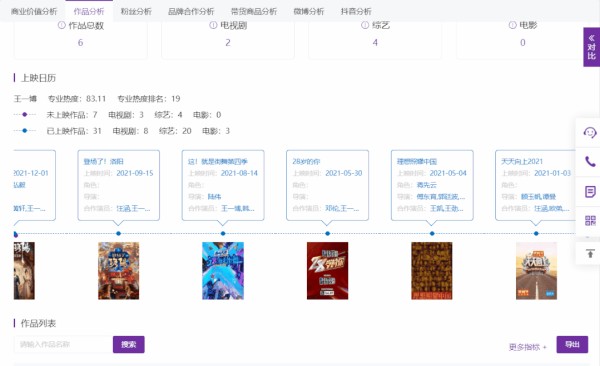Click the 导出 export button
The width and height of the screenshot is (600, 366).
coord(572,344)
